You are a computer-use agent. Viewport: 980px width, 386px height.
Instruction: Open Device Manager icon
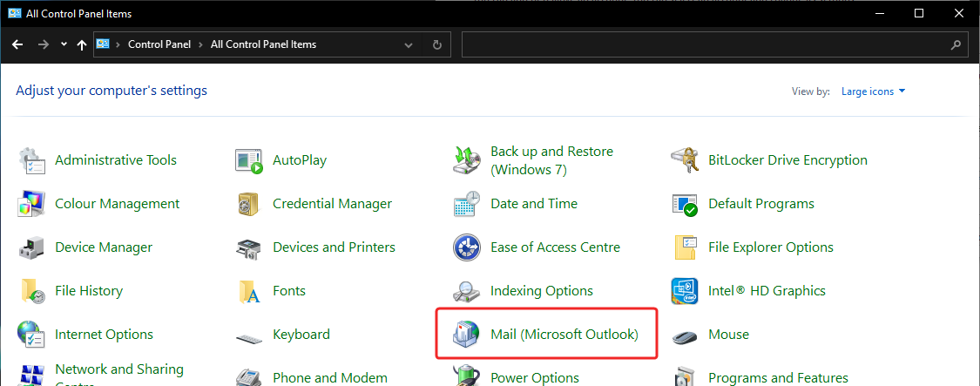(x=32, y=247)
